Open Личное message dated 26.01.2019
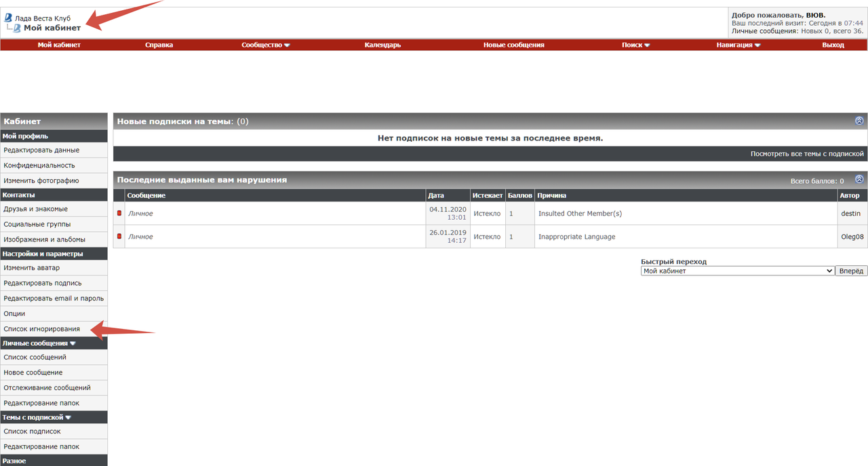The image size is (868, 466). point(140,236)
